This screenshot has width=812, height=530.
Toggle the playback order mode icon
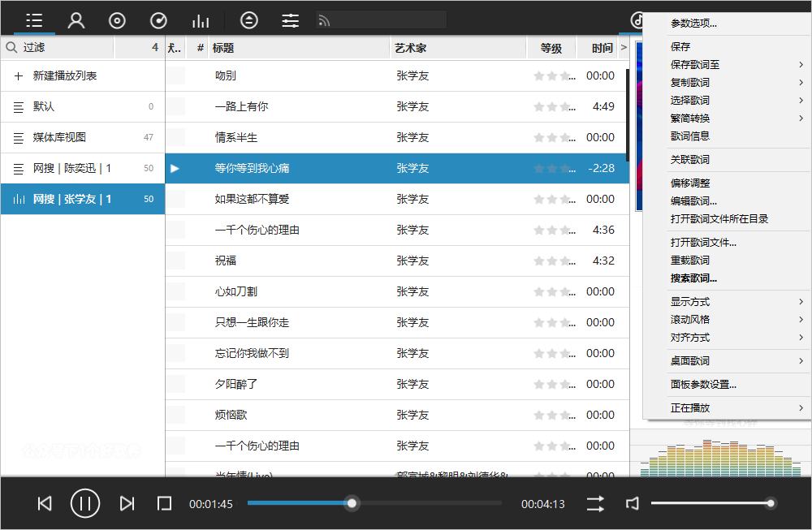[595, 504]
